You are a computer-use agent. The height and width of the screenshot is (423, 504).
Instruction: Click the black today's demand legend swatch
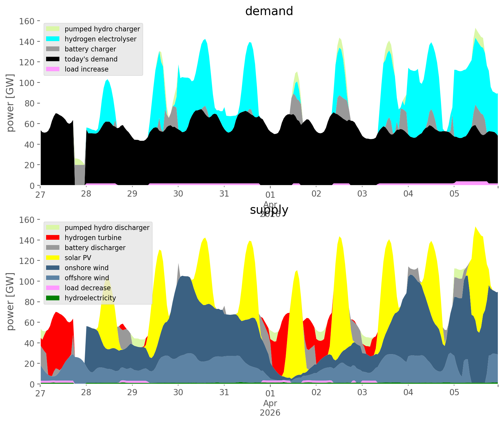[x=53, y=59]
